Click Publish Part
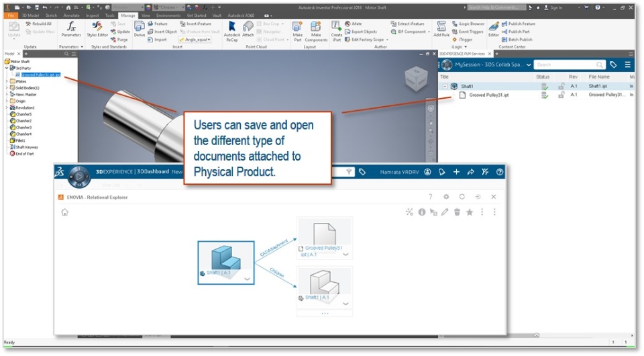 pyautogui.click(x=515, y=32)
